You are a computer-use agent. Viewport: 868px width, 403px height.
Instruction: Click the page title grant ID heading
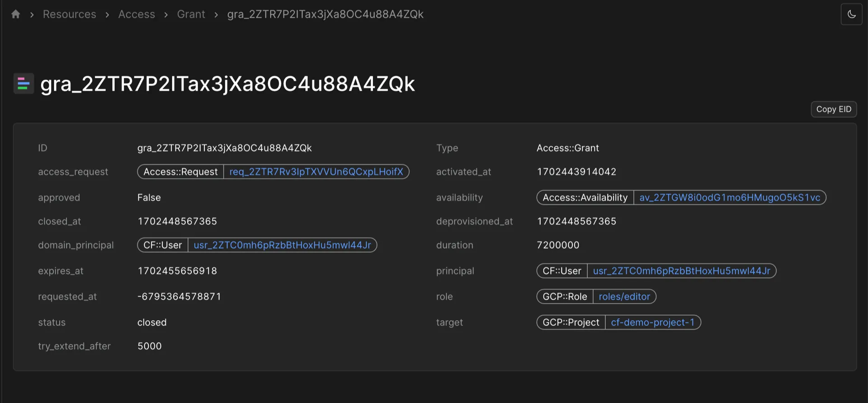point(227,84)
